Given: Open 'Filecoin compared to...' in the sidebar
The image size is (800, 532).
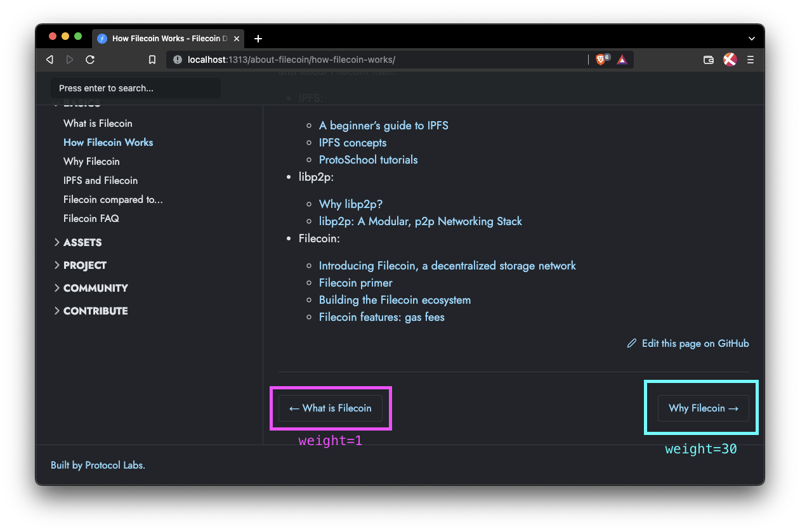Looking at the screenshot, I should tap(113, 199).
